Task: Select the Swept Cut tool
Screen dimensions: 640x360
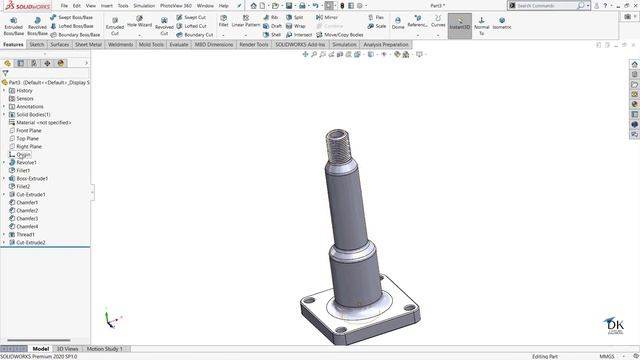Action: click(x=191, y=17)
